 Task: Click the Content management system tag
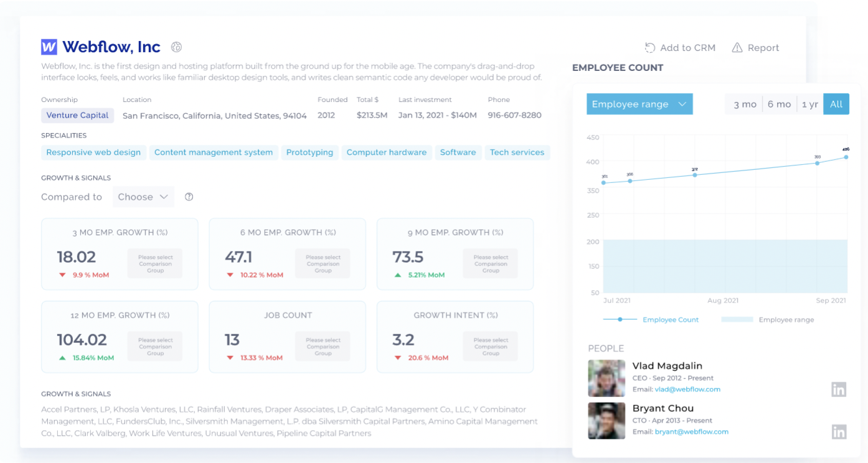(214, 152)
